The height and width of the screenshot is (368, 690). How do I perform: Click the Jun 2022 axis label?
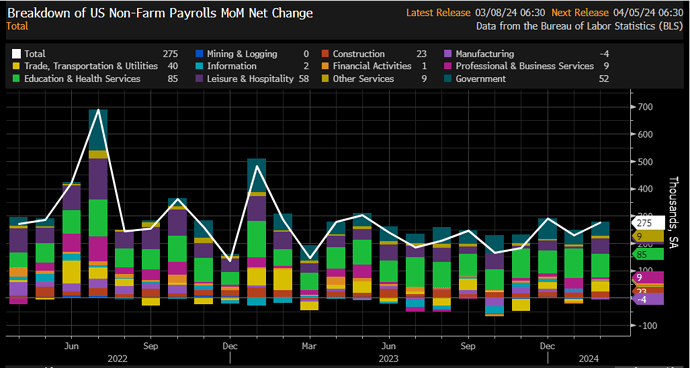pyautogui.click(x=71, y=346)
